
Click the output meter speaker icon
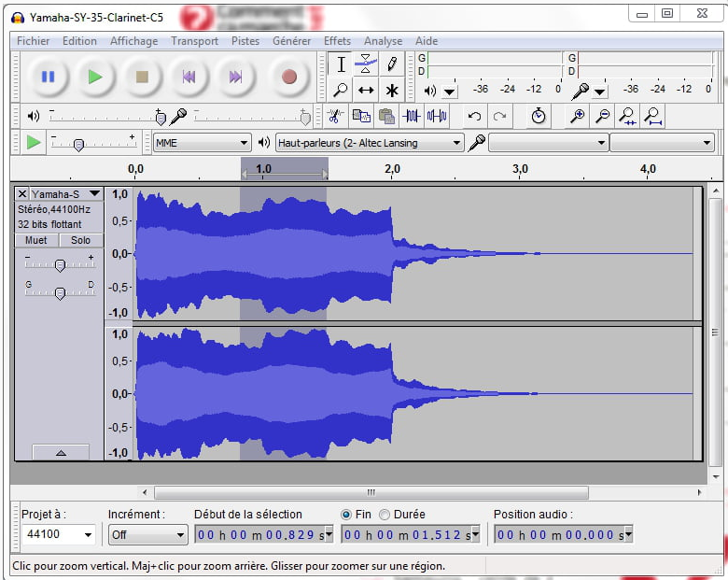tap(430, 91)
